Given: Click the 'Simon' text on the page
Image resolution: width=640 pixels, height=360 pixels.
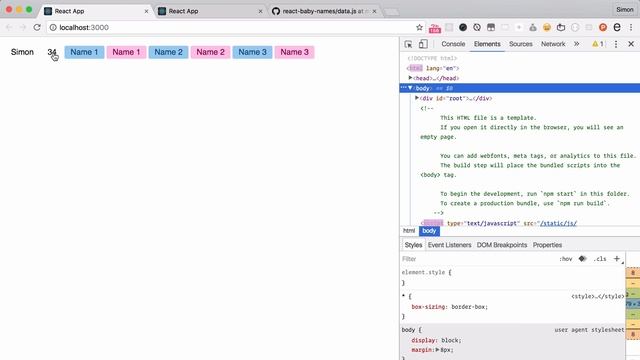Looking at the screenshot, I should [x=22, y=52].
